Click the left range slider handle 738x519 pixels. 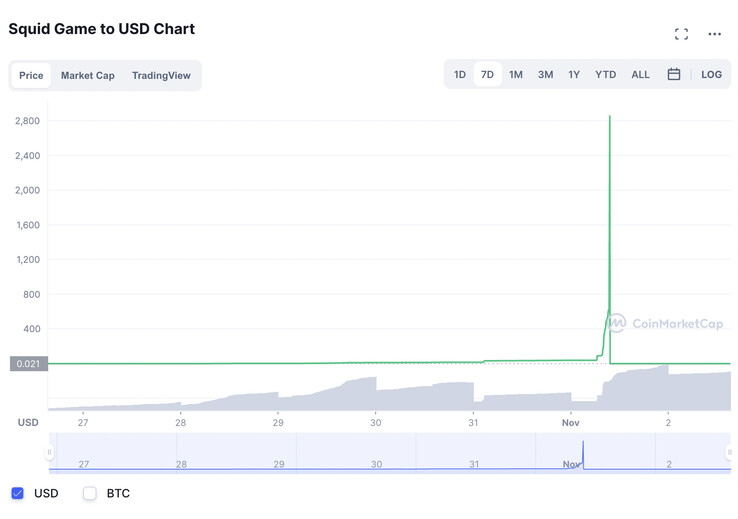click(49, 452)
